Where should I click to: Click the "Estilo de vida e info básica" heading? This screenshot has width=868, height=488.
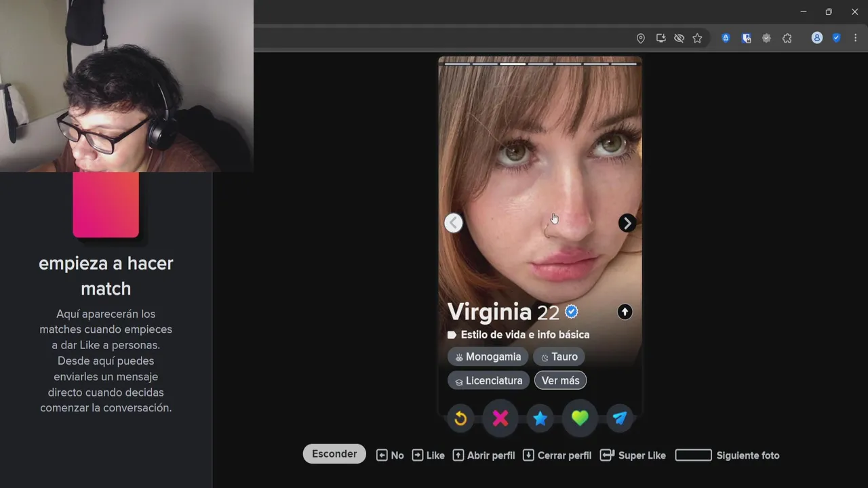(x=525, y=335)
